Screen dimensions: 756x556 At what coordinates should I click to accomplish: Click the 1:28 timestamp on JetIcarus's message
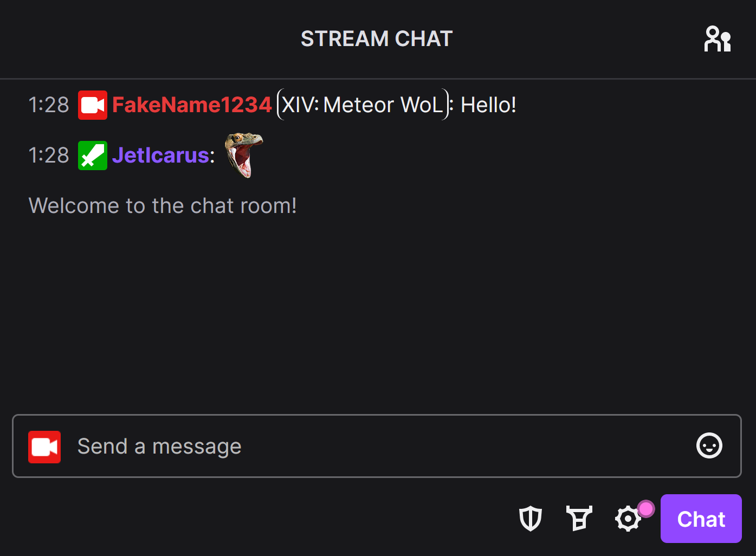click(48, 156)
